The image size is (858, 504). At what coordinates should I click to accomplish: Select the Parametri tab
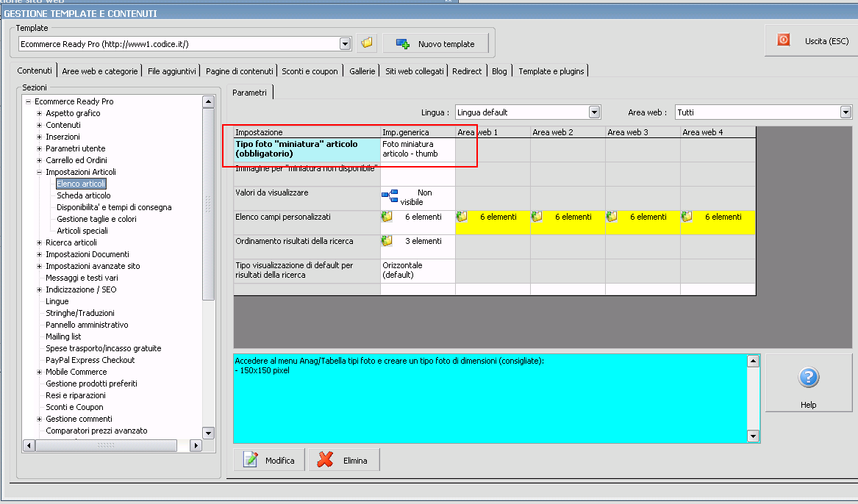click(x=249, y=93)
